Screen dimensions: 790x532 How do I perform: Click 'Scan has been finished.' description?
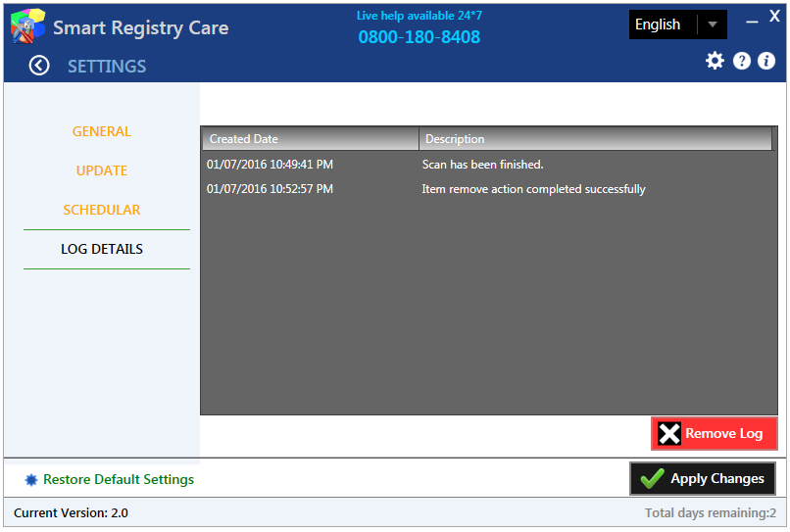[x=482, y=165]
